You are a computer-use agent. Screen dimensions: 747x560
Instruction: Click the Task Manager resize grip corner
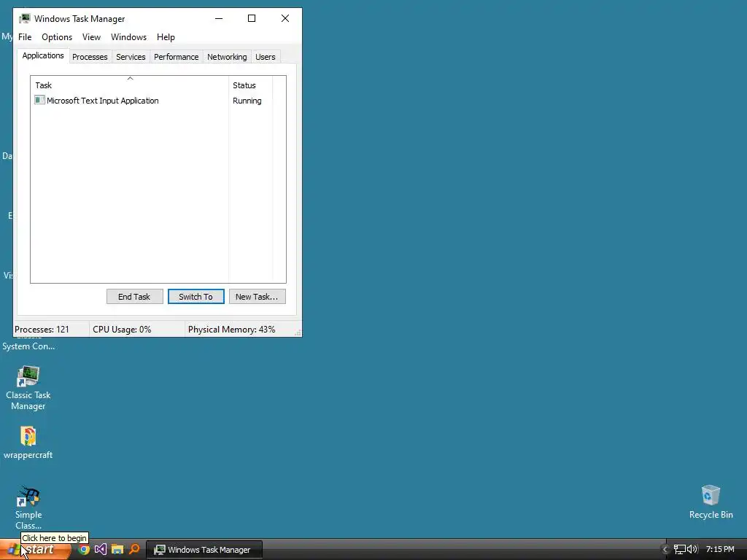click(298, 332)
